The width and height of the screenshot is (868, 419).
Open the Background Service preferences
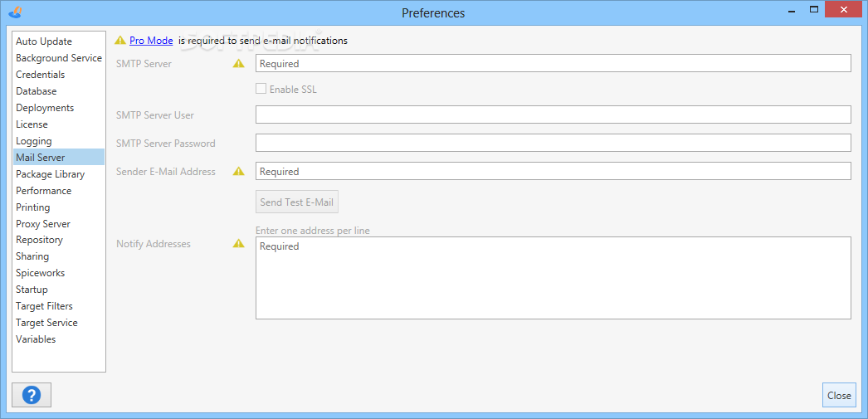(x=59, y=58)
